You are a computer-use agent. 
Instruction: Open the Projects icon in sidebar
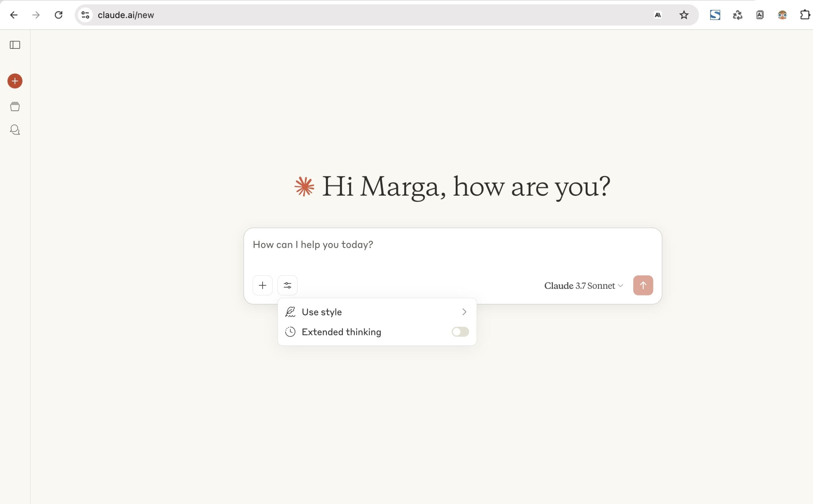pos(15,107)
